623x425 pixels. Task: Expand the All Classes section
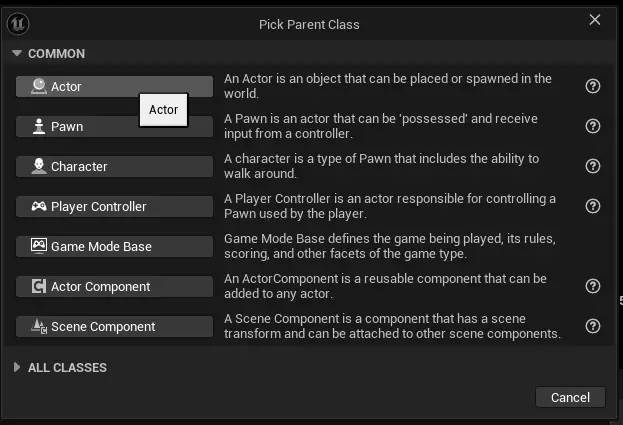pyautogui.click(x=16, y=368)
